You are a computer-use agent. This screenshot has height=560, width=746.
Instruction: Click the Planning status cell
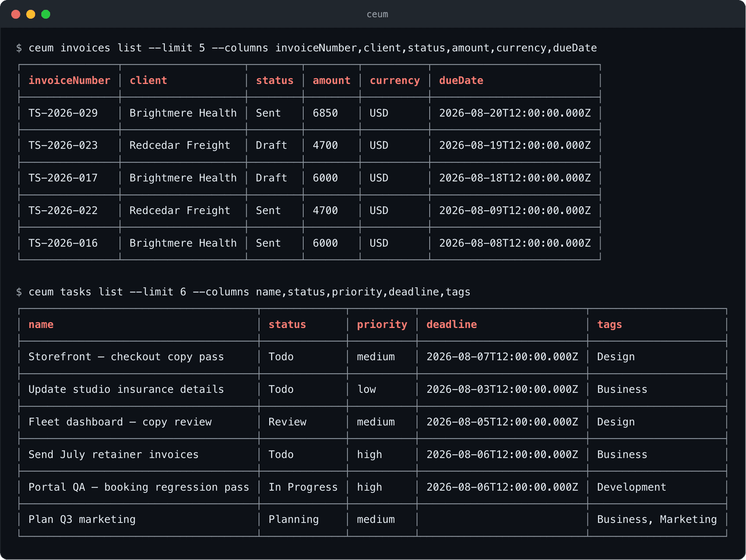294,519
